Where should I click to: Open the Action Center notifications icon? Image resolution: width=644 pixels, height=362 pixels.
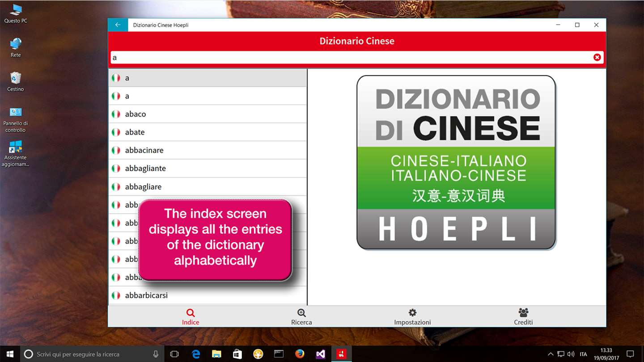630,354
